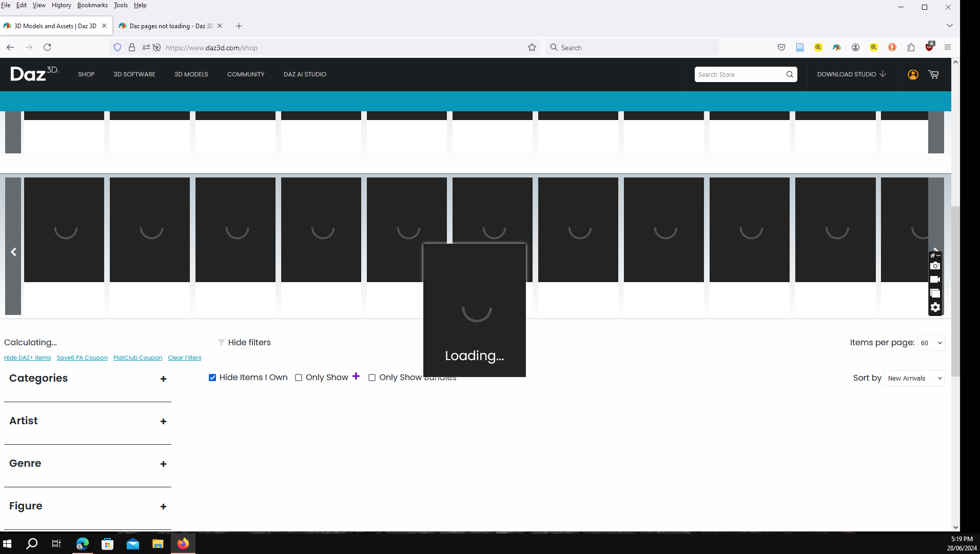This screenshot has height=554, width=980.
Task: Click the page vertical scrollbar thumb
Action: coord(955,291)
